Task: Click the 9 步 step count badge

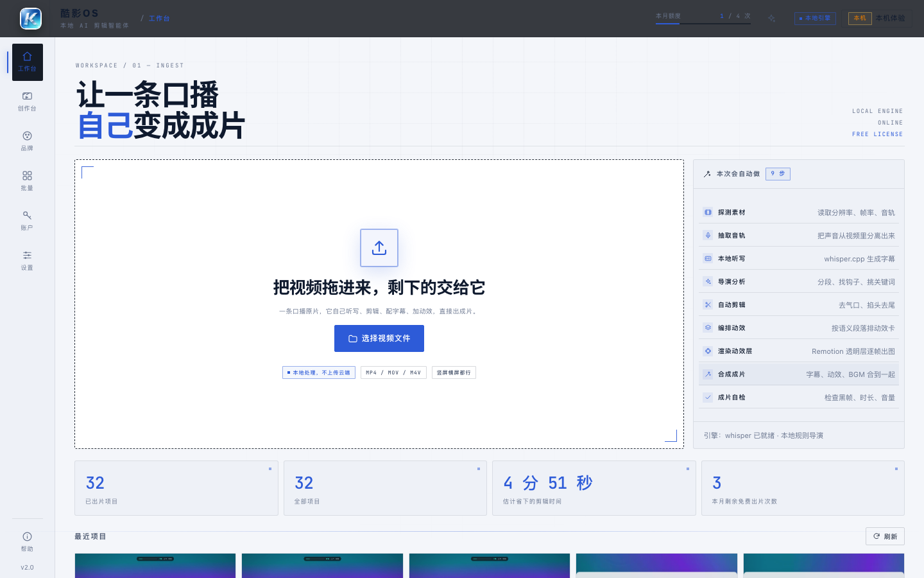Action: pyautogui.click(x=778, y=174)
